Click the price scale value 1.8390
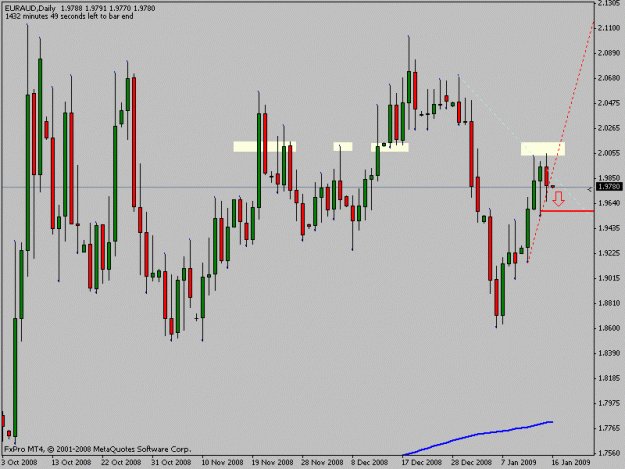Image resolution: width=625 pixels, height=469 pixels. [x=609, y=353]
